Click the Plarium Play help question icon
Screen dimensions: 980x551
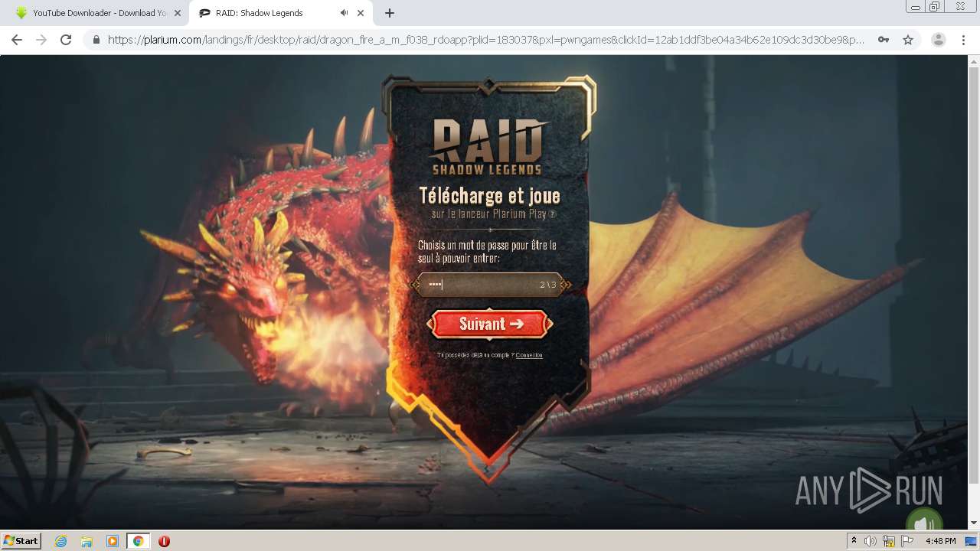point(553,214)
